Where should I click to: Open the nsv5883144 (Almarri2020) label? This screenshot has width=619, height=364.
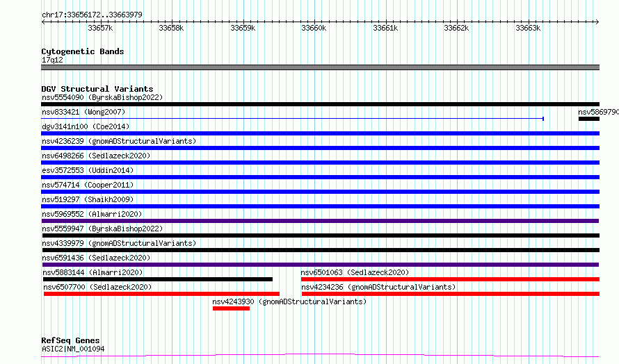click(93, 272)
